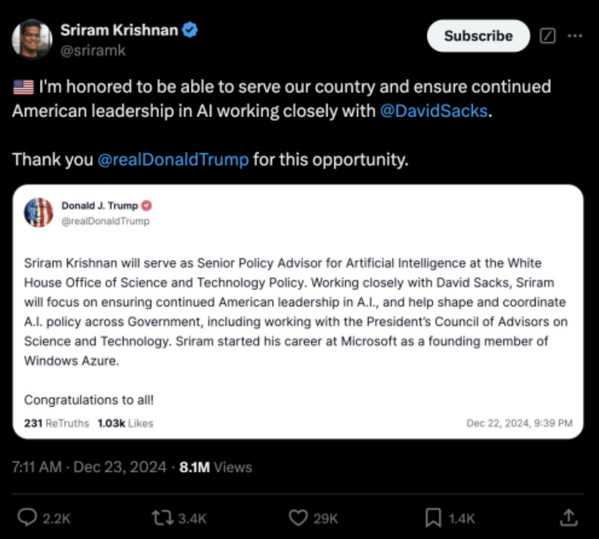Open the quoted Truth Social post text

pos(296,312)
